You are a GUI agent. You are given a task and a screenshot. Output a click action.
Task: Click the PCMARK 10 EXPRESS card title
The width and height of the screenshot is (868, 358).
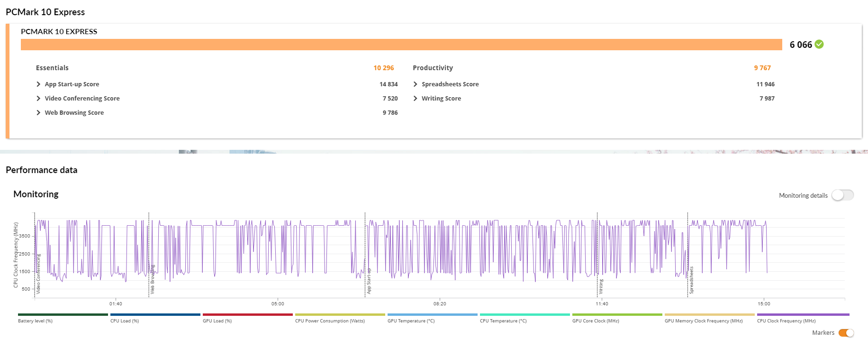tap(59, 32)
